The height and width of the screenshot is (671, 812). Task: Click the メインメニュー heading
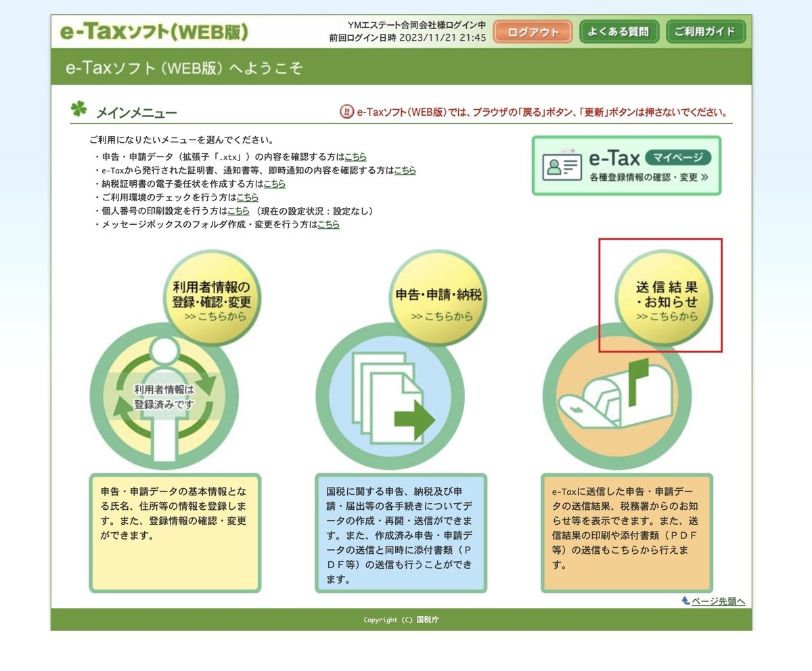(x=136, y=112)
